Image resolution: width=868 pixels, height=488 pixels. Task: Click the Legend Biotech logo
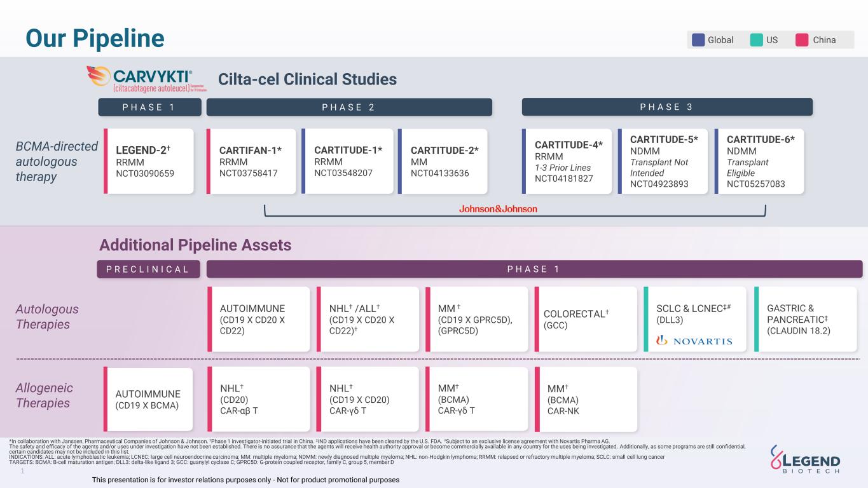coord(804,458)
